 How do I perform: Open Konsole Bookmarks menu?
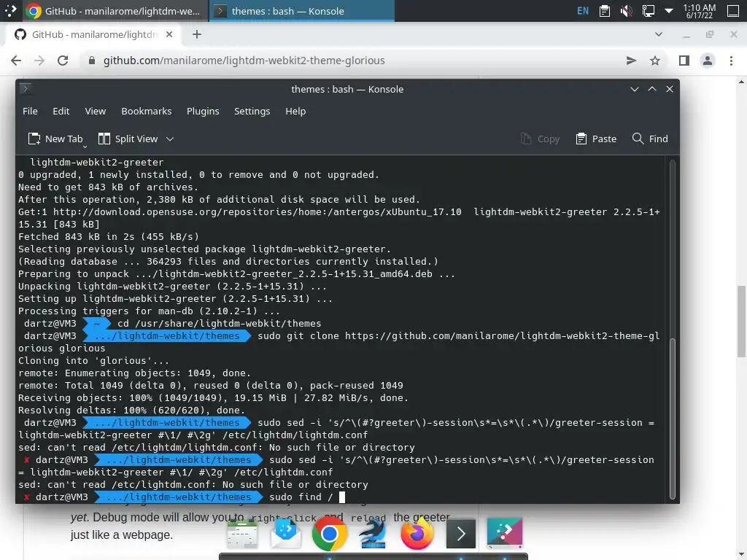pos(146,111)
